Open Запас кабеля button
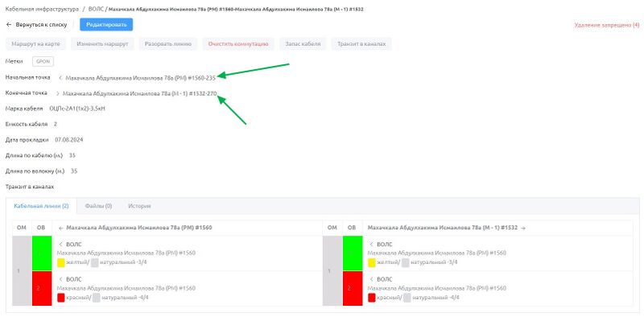644x317 pixels. [x=303, y=44]
